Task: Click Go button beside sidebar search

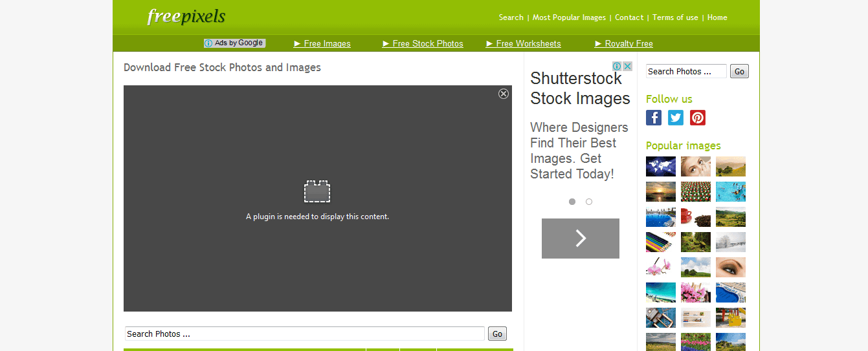Action: coord(739,71)
